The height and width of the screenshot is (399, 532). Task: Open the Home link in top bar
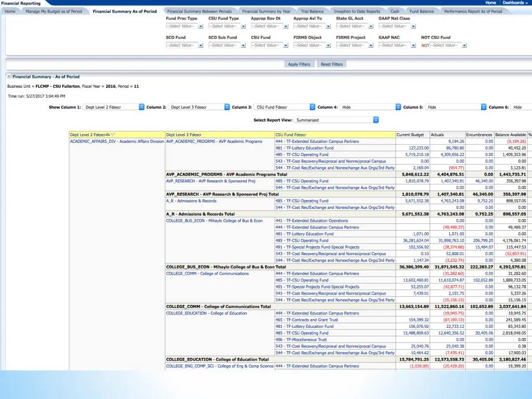(490, 3)
